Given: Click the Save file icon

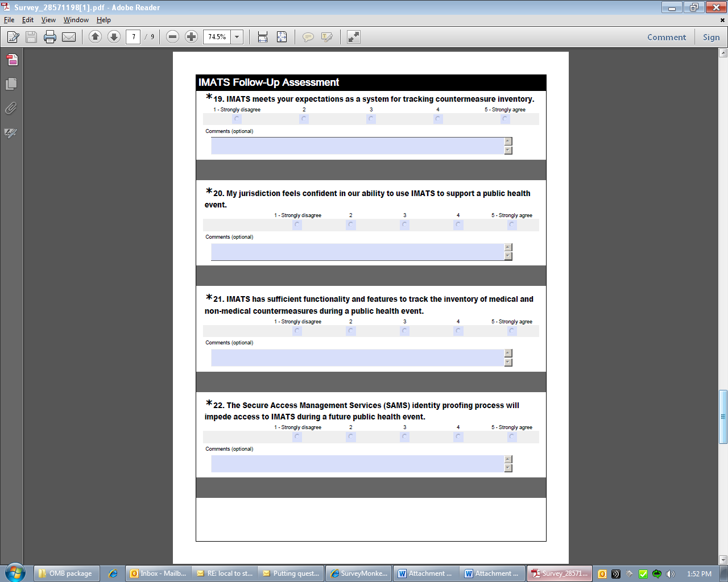Looking at the screenshot, I should tap(31, 37).
